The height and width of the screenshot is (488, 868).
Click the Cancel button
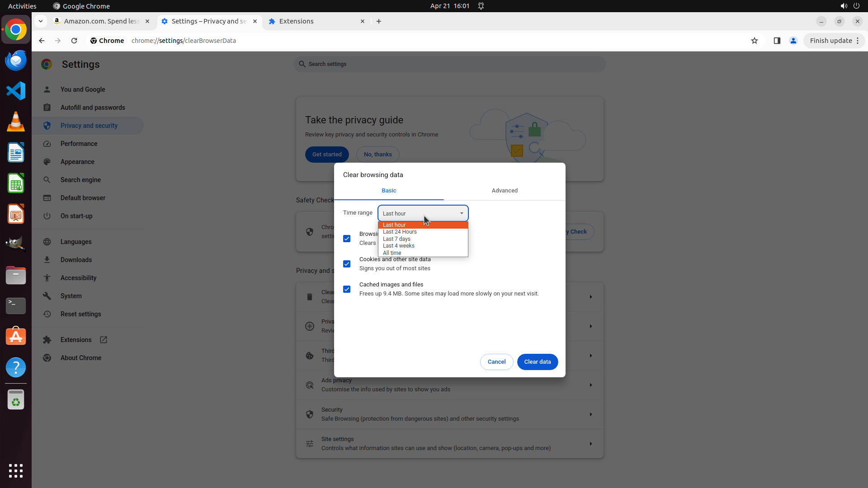click(496, 362)
